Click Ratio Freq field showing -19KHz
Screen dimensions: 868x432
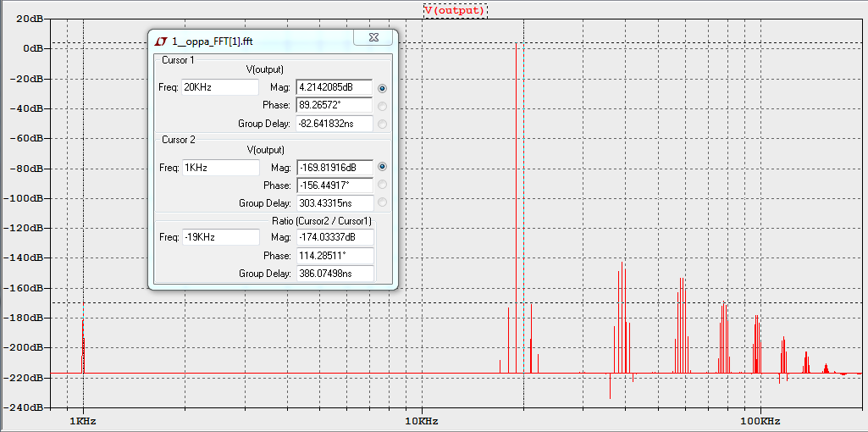[x=220, y=237]
